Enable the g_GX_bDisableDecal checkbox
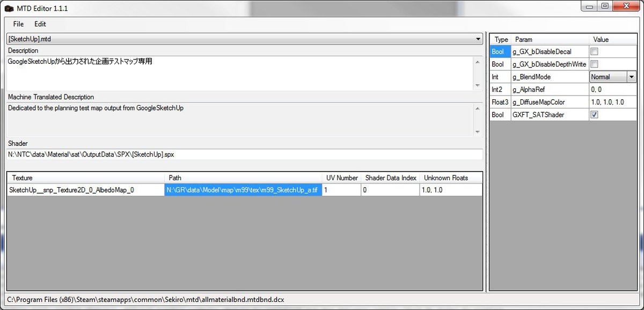 pyautogui.click(x=594, y=52)
